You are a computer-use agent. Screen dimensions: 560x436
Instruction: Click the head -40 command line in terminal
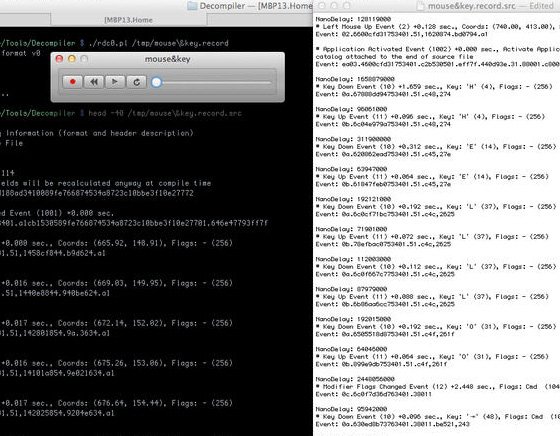(165, 113)
